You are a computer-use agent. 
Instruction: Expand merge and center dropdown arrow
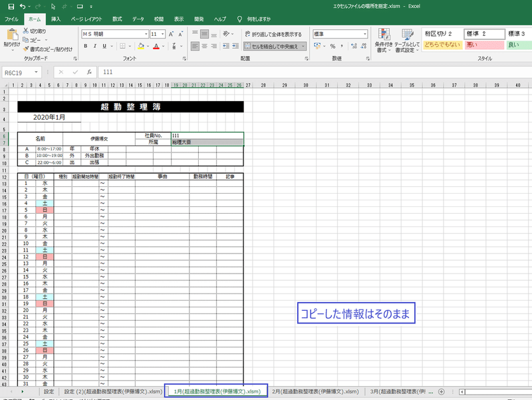click(303, 46)
